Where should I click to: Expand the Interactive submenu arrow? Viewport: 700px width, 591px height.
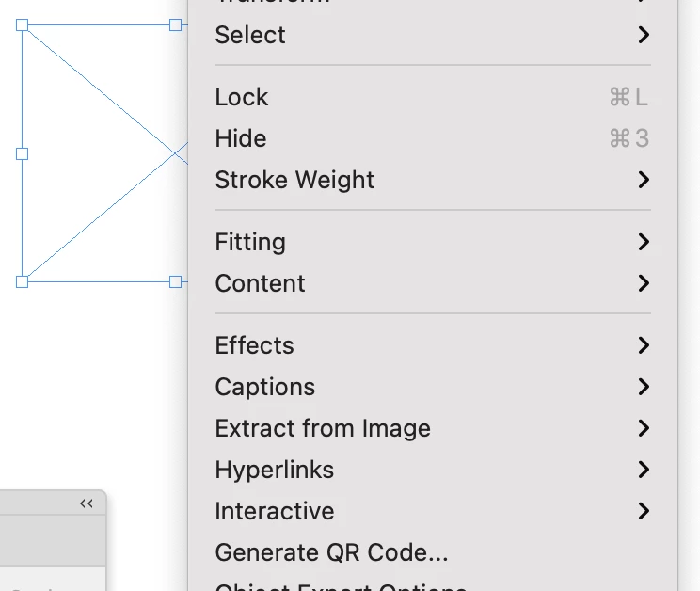pos(644,511)
